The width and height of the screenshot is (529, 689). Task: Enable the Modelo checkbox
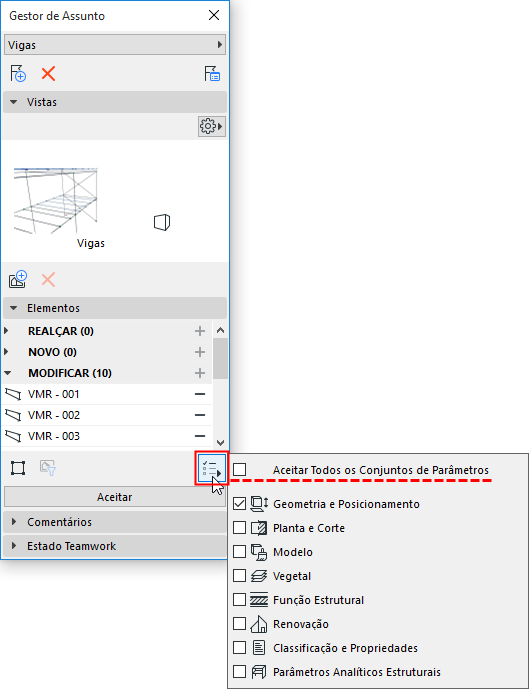coord(239,552)
